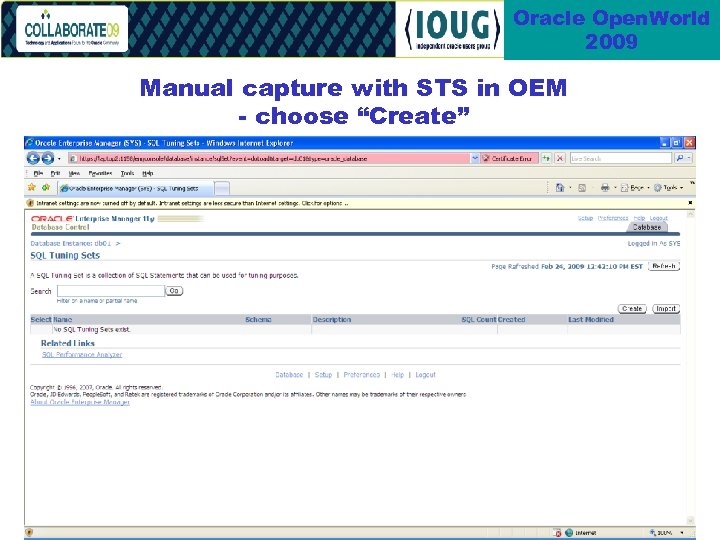The height and width of the screenshot is (540, 720).
Task: Open the Home icon dropdown arrow
Action: (x=570, y=188)
